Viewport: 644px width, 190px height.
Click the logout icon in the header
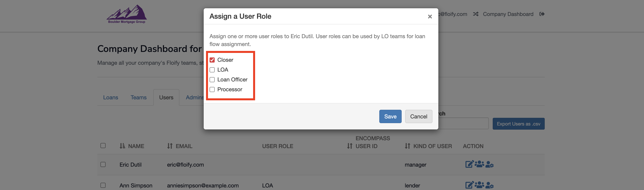(x=542, y=14)
